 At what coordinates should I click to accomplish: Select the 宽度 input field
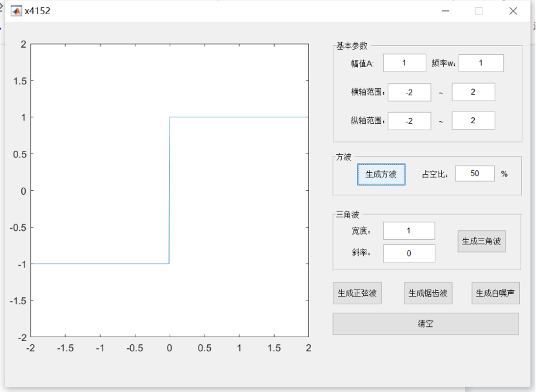409,231
